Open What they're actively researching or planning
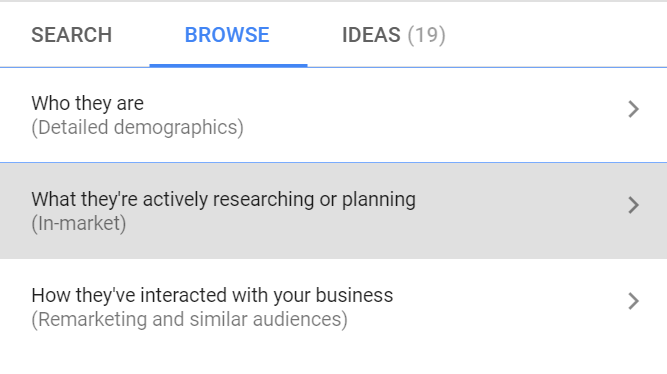 click(334, 211)
